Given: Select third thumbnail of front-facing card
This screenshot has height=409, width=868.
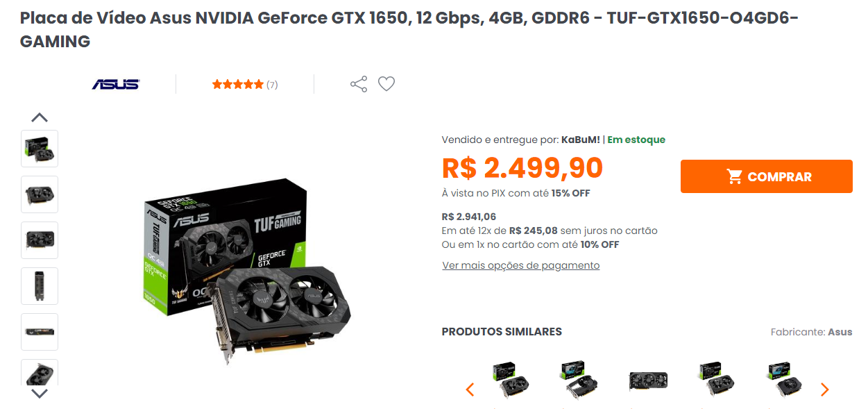Looking at the screenshot, I should pyautogui.click(x=40, y=240).
